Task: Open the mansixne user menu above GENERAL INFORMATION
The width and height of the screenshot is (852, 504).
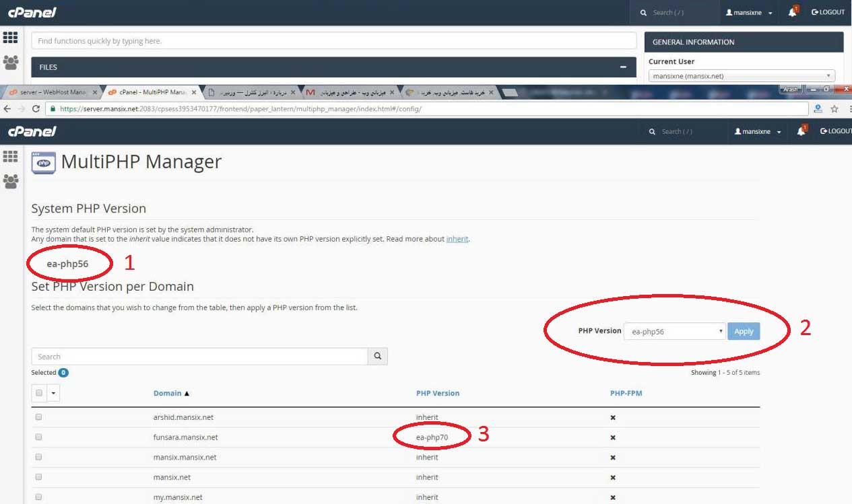Action: click(749, 12)
